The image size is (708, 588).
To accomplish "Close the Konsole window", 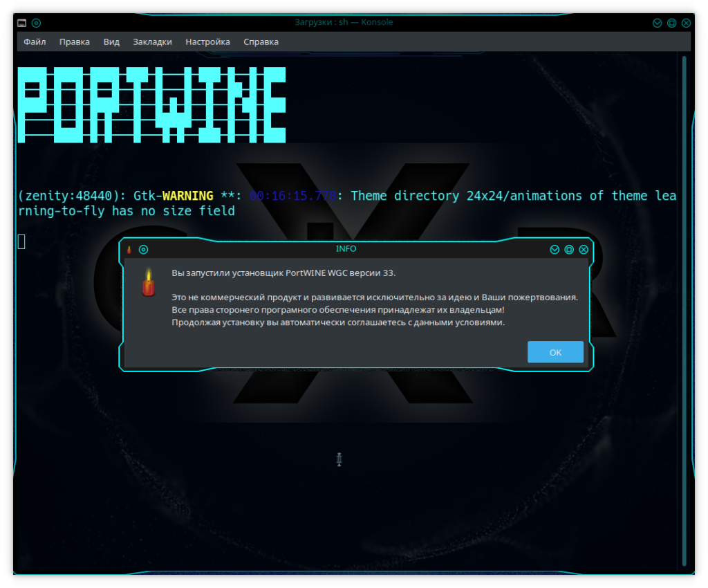I will point(687,23).
